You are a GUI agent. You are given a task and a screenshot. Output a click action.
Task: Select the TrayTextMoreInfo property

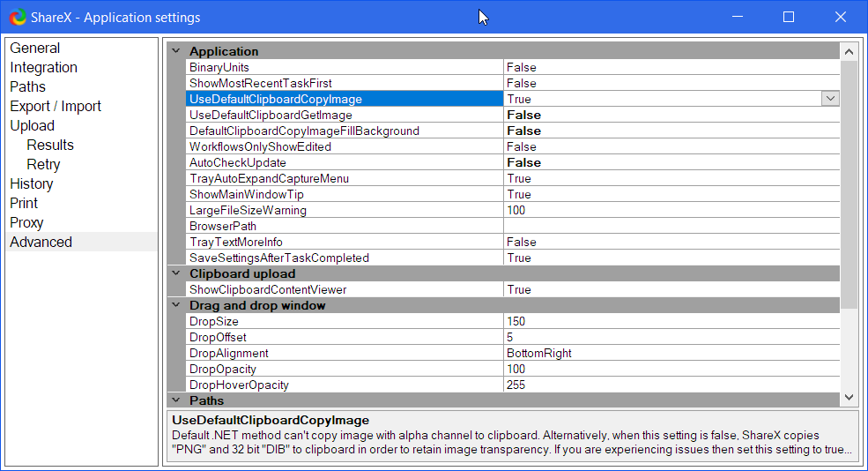[x=345, y=243]
